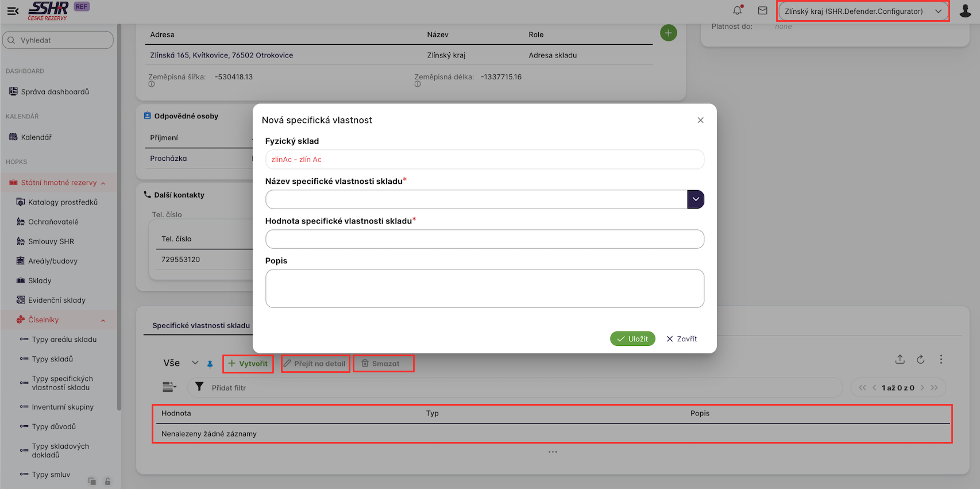Click Hodnota specifické vlastnosti skladu field
980x489 pixels.
pyautogui.click(x=484, y=239)
